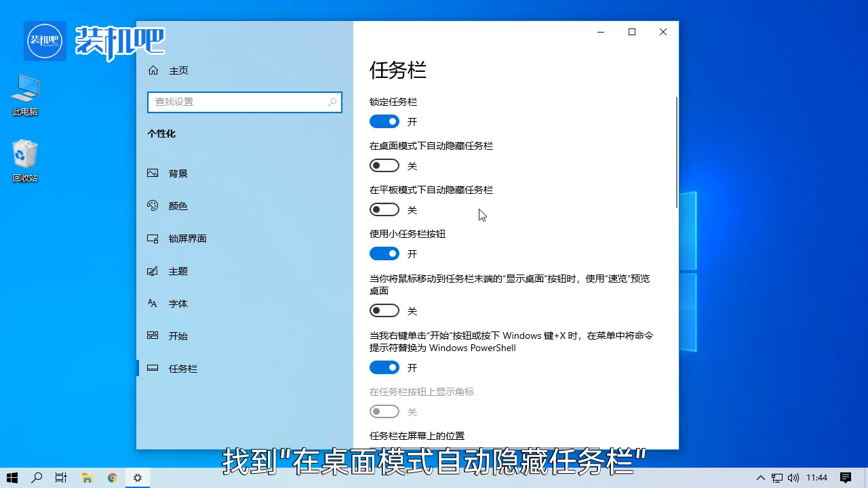Select the 任务栏 (Taskbar) sidebar item
Screen dimensions: 868x488
182,368
